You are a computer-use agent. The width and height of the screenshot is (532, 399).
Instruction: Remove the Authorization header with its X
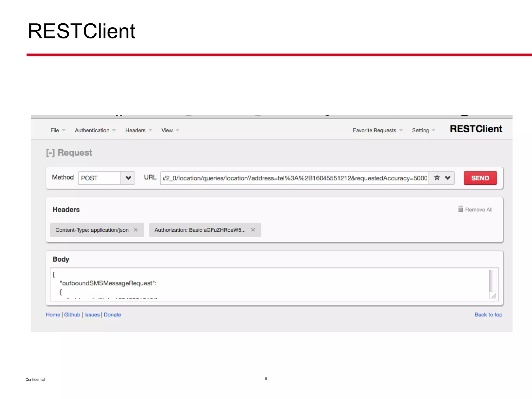[253, 230]
